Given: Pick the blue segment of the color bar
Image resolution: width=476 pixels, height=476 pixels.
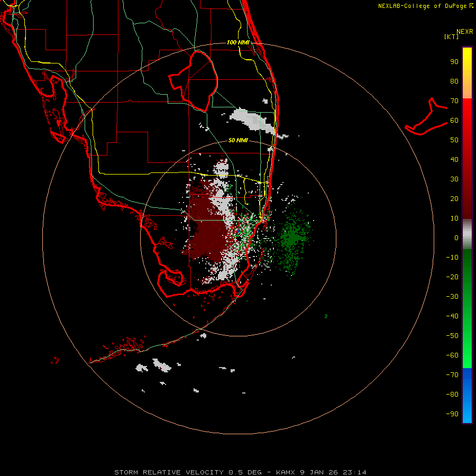Looking at the screenshot, I should (467, 395).
